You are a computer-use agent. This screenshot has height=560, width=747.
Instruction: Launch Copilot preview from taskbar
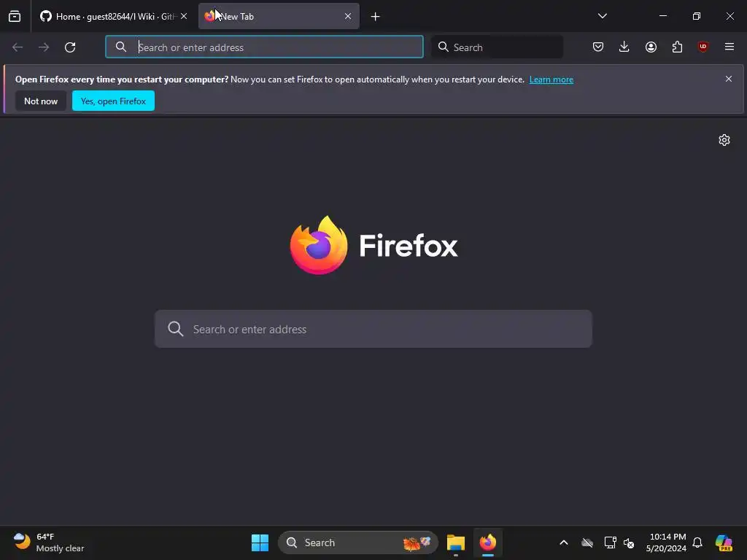[x=724, y=542]
